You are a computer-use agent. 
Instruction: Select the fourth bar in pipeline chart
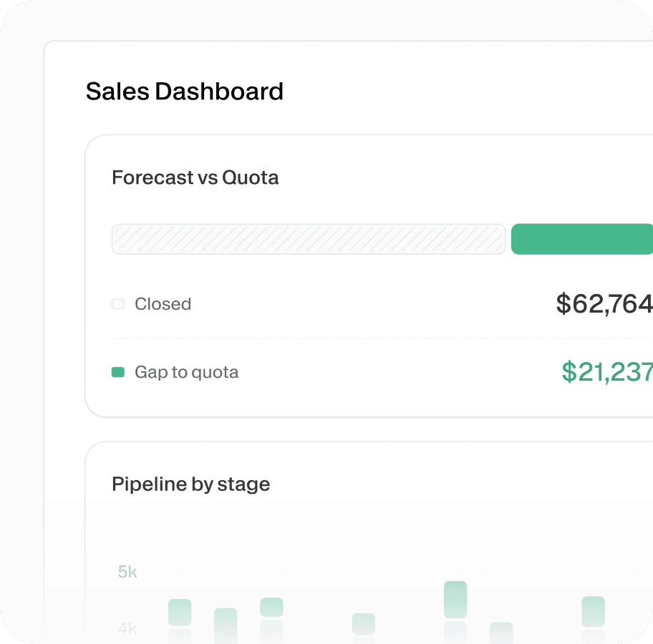pos(363,623)
